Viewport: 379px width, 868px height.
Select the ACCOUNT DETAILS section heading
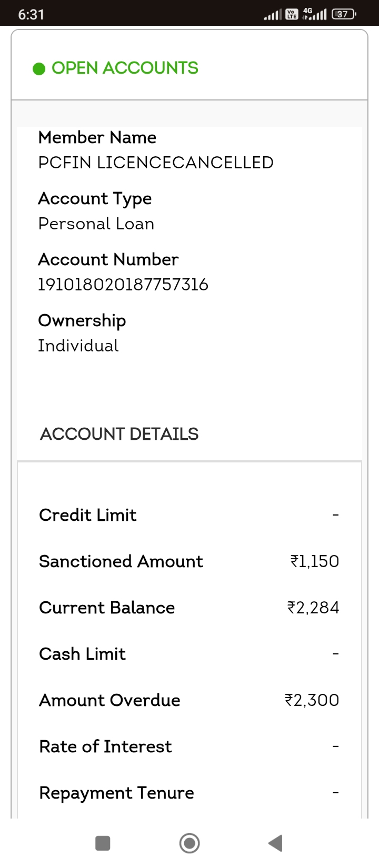coord(119,434)
